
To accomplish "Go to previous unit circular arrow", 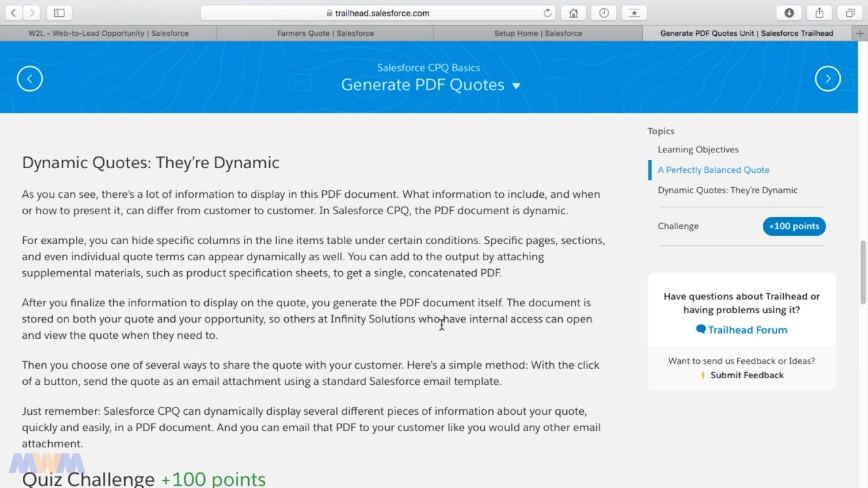I will (x=30, y=79).
